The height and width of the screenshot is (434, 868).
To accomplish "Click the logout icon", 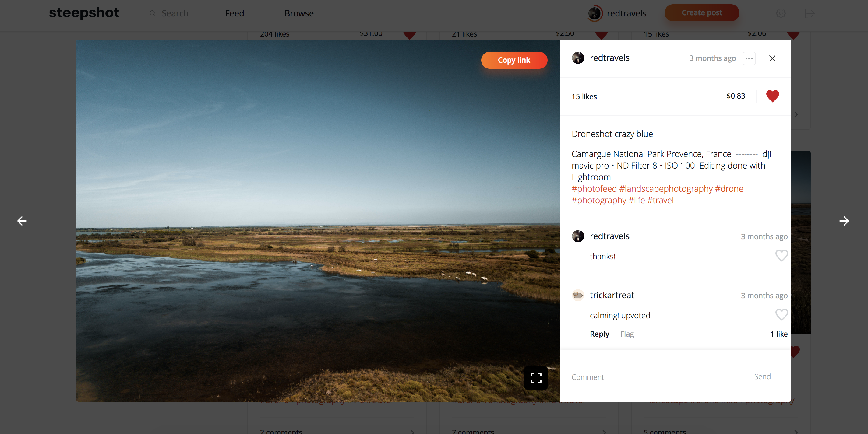I will tap(809, 13).
